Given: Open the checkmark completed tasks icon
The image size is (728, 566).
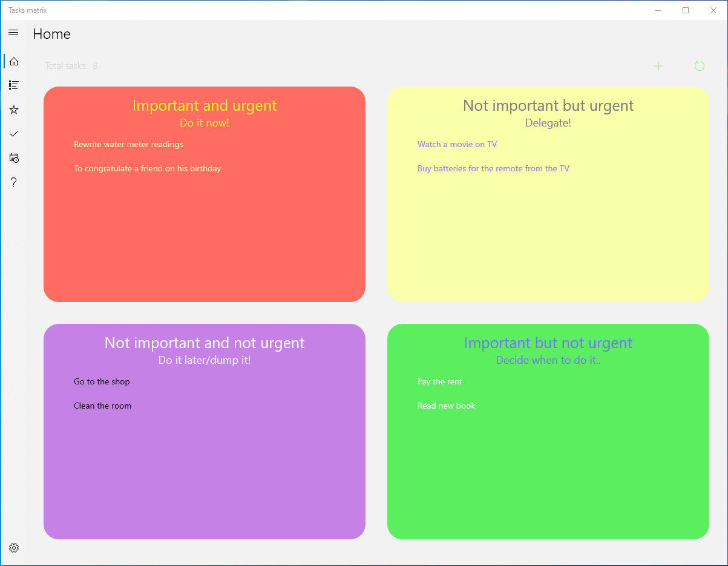Looking at the screenshot, I should pyautogui.click(x=14, y=134).
